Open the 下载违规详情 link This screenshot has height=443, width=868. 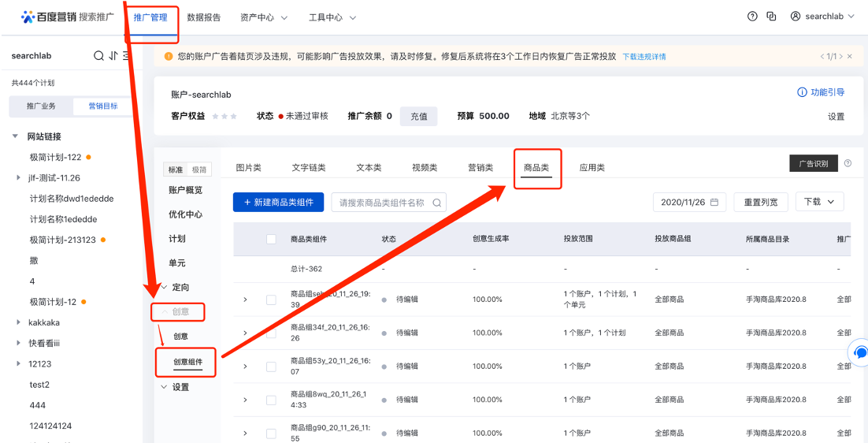644,57
